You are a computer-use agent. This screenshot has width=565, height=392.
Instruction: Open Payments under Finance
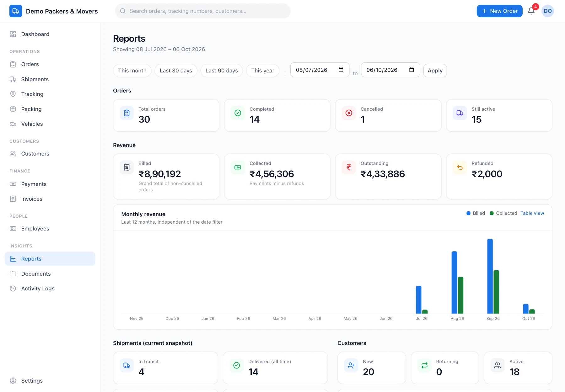(50, 184)
